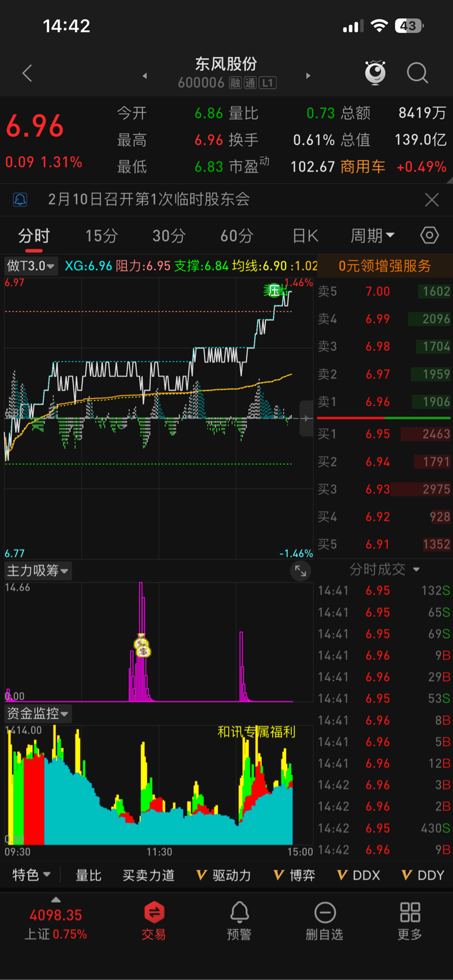The image size is (453, 980).
Task: Open the owl assistant icon
Action: click(375, 73)
